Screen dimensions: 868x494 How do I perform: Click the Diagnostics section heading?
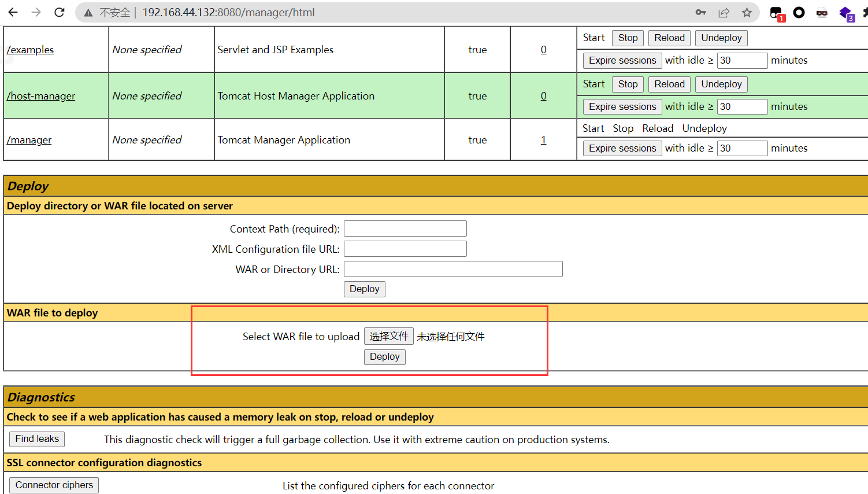41,397
